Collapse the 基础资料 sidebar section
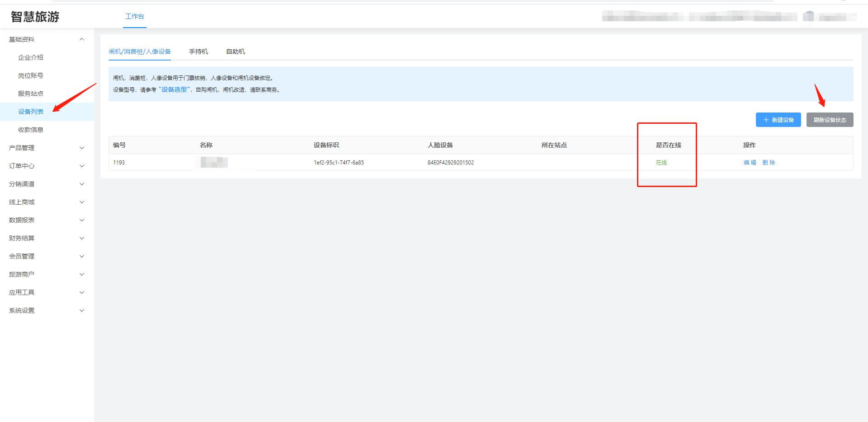Viewport: 868px width, 422px height. pyautogui.click(x=82, y=39)
